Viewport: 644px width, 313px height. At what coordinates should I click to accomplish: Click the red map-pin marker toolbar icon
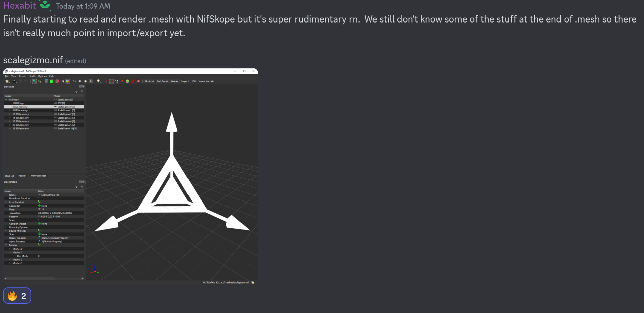(x=133, y=81)
